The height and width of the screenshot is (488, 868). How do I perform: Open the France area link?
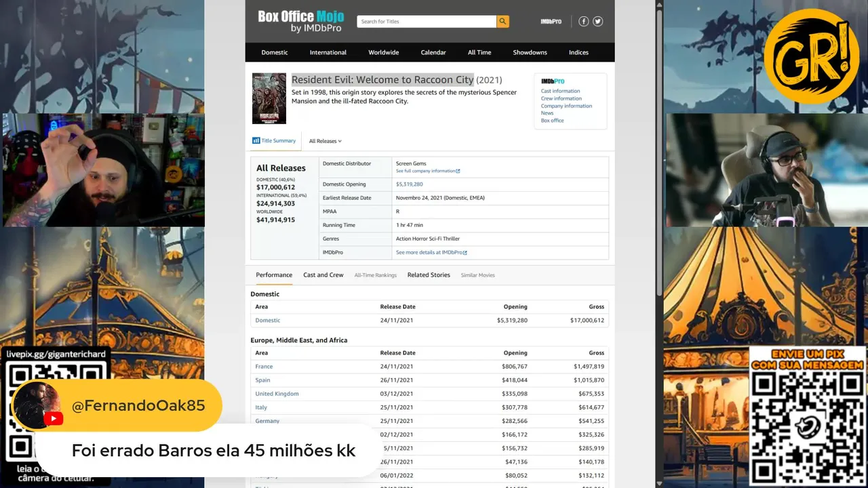coord(264,367)
